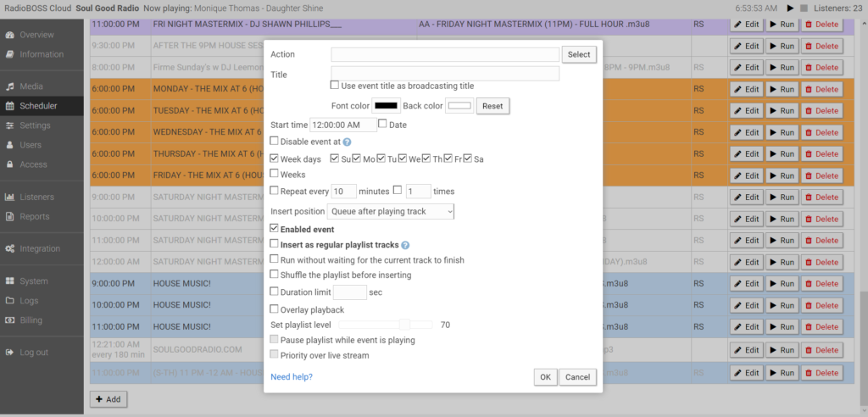868x417 pixels.
Task: Click the play icon in top bar
Action: coord(791,8)
